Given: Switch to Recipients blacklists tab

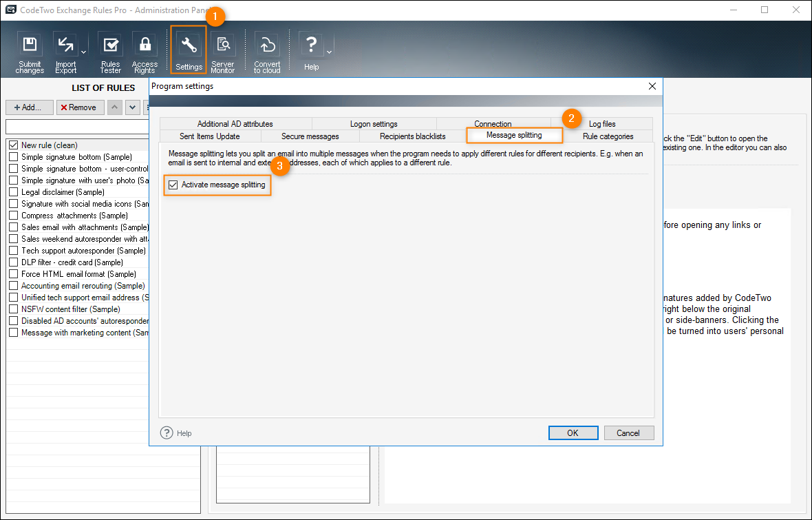Looking at the screenshot, I should click(x=413, y=136).
